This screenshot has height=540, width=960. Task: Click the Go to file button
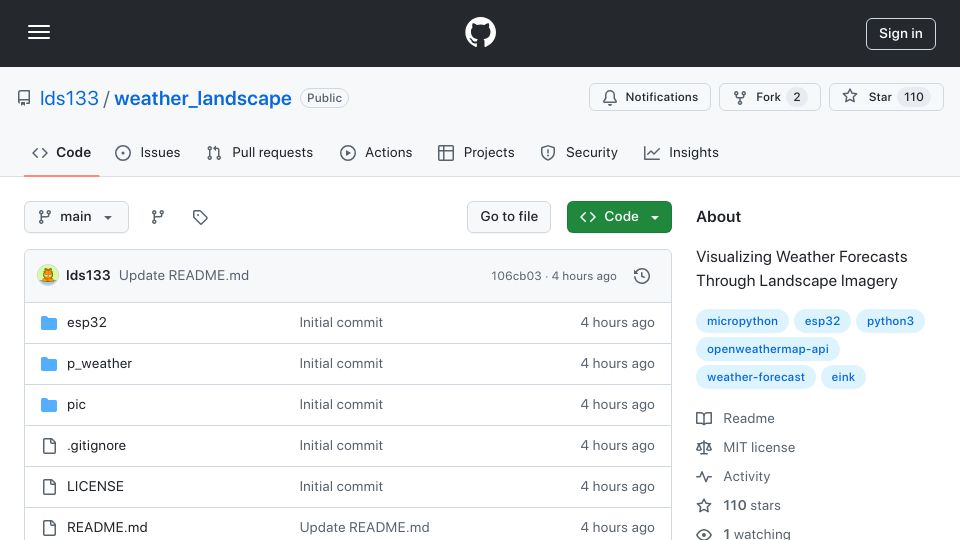tap(509, 217)
